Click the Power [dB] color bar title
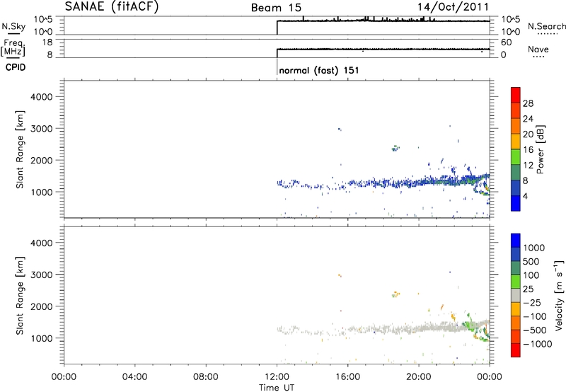The image size is (566, 392). coord(540,149)
